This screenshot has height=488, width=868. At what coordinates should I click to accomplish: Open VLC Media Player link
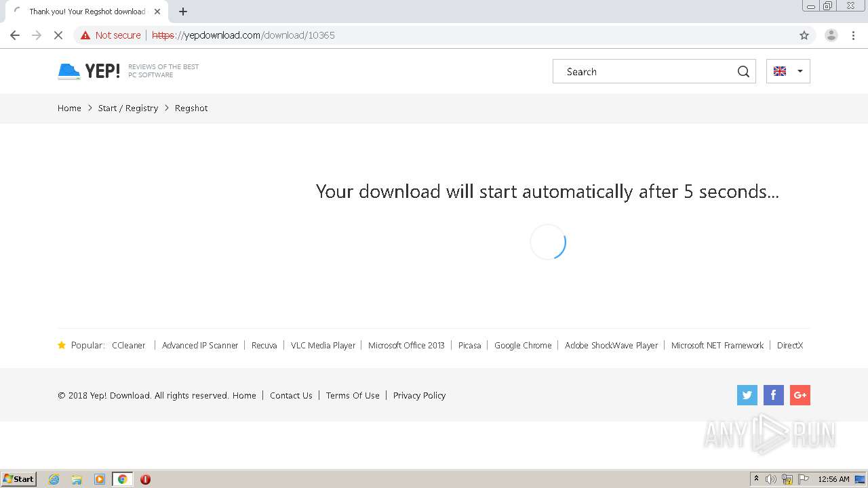tap(323, 345)
